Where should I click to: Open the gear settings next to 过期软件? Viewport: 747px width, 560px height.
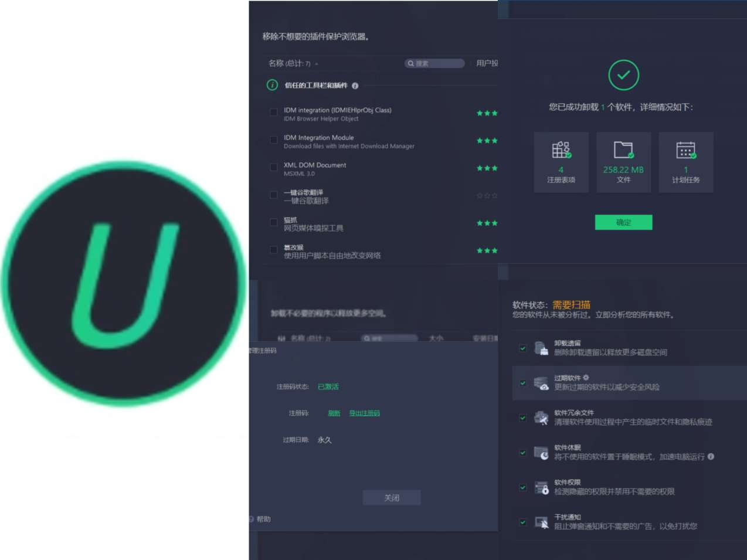(586, 378)
